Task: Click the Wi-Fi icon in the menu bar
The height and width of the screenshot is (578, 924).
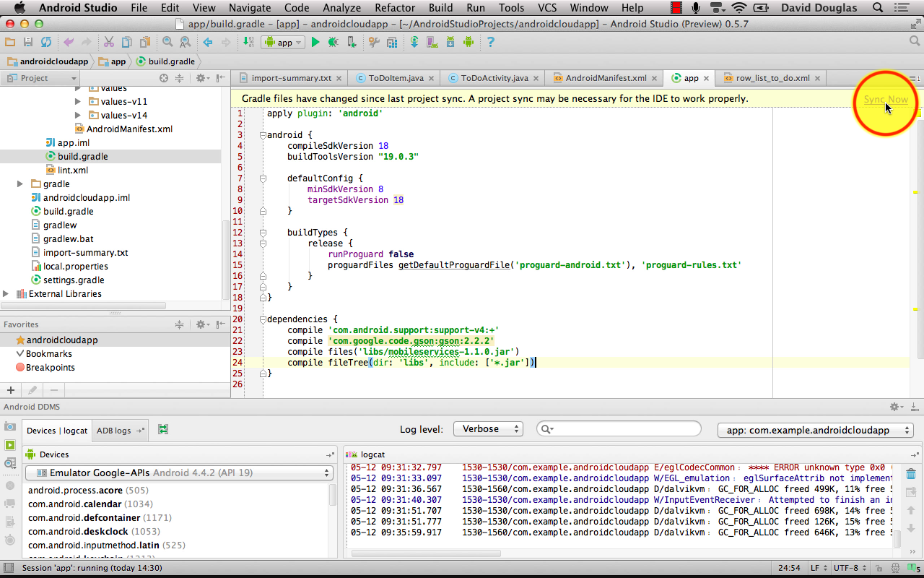Action: (x=738, y=8)
